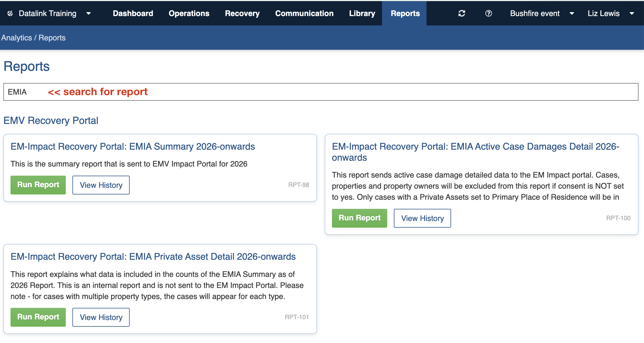Viewport: 644px width, 343px height.
Task: Open the help question mark icon
Action: point(488,13)
